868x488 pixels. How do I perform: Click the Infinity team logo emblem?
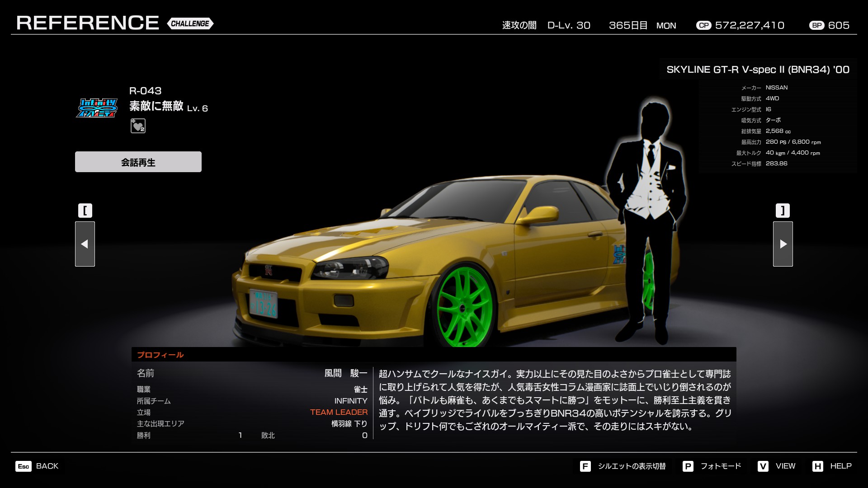click(97, 108)
